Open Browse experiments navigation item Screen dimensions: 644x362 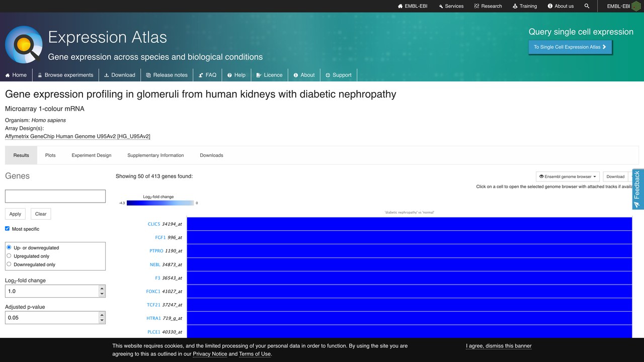65,75
